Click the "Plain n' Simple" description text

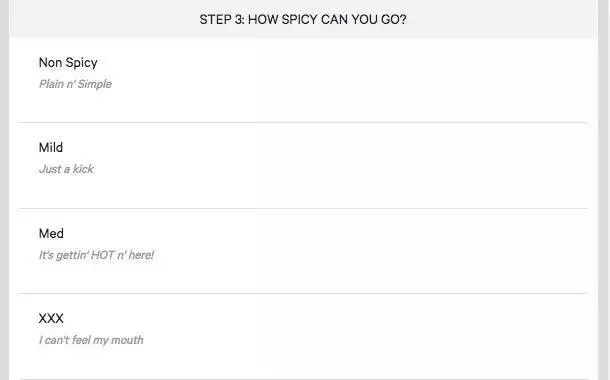pyautogui.click(x=75, y=84)
